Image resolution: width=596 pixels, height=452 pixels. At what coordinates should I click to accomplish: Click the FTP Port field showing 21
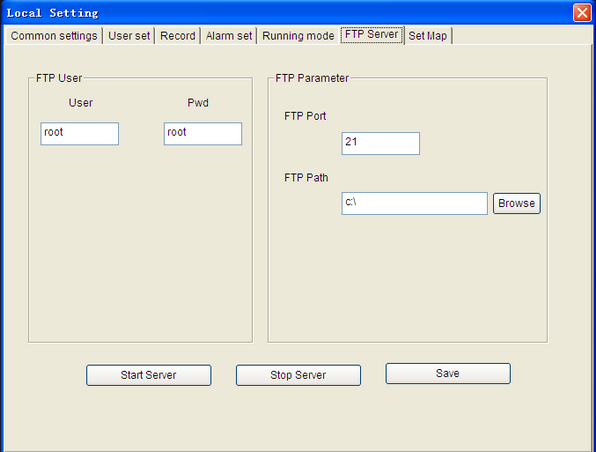(380, 143)
